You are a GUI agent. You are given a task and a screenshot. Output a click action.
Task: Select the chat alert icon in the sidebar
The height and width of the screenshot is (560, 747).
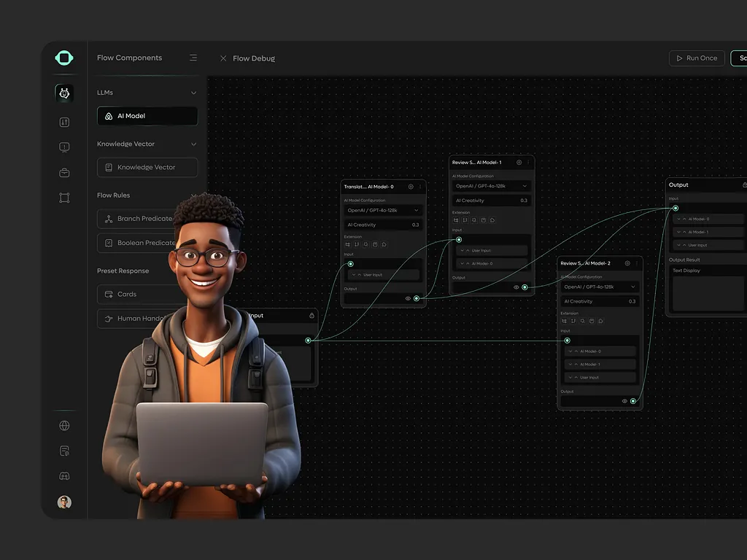(x=64, y=147)
